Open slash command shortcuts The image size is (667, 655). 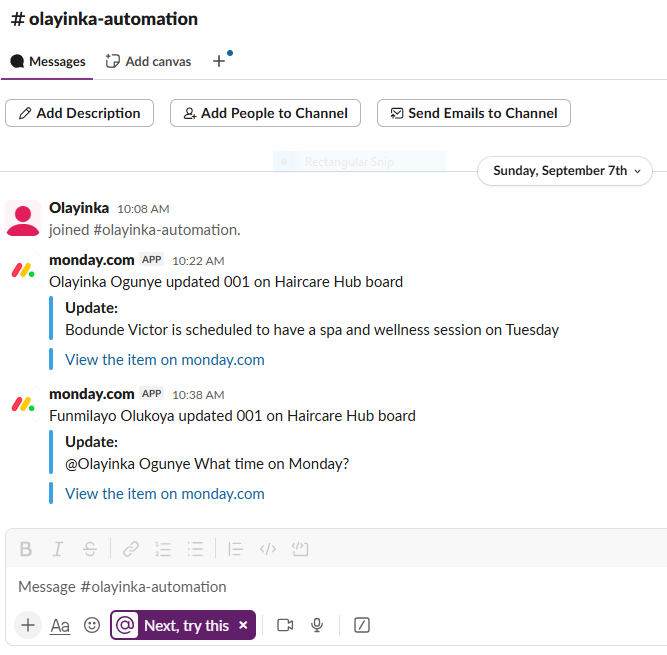point(362,625)
